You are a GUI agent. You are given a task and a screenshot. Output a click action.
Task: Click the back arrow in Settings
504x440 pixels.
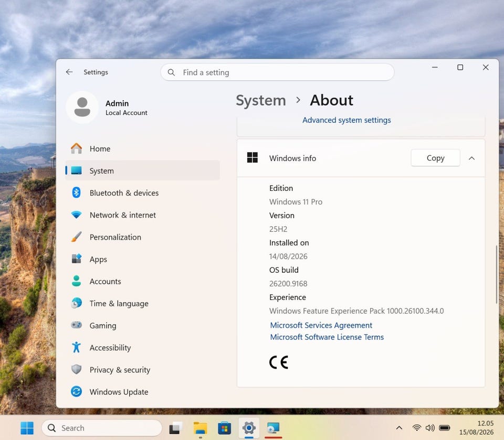coord(69,72)
